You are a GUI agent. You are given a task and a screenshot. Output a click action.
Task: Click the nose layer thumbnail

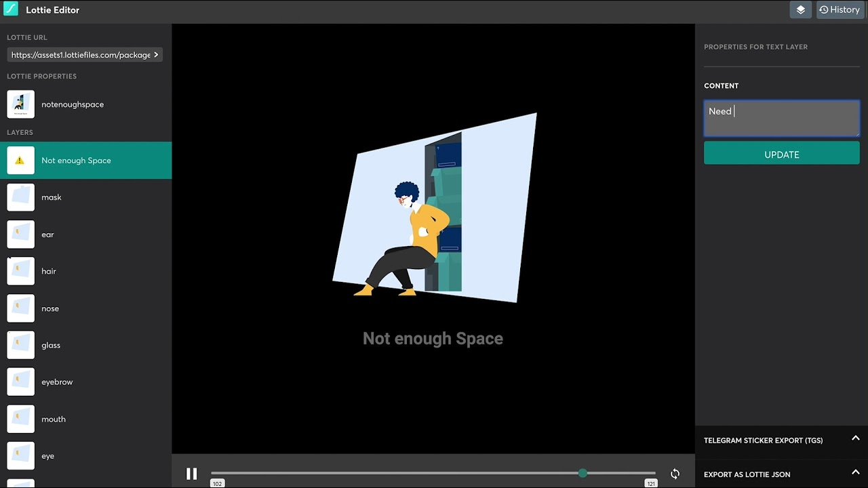click(20, 308)
